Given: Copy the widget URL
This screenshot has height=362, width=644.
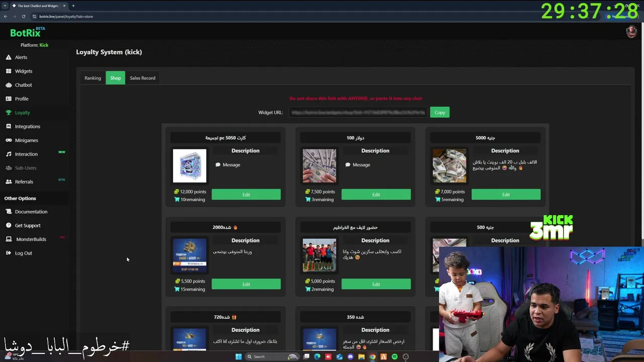Looking at the screenshot, I should (440, 113).
